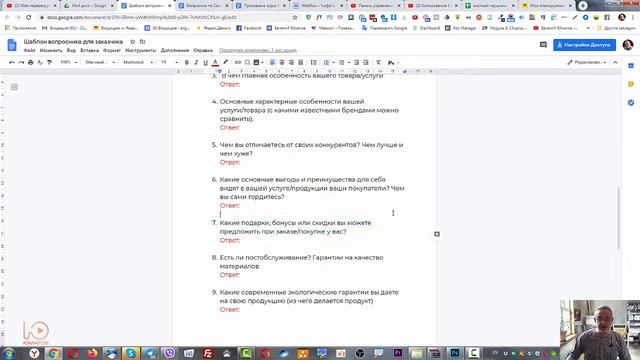Align text to the left
640x360 pixels.
pos(272,62)
